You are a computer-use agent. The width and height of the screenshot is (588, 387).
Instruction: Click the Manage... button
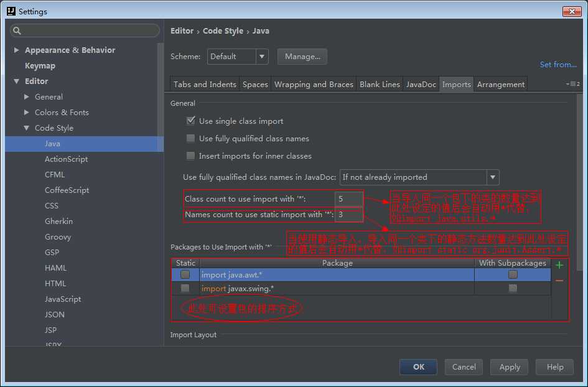pos(302,57)
